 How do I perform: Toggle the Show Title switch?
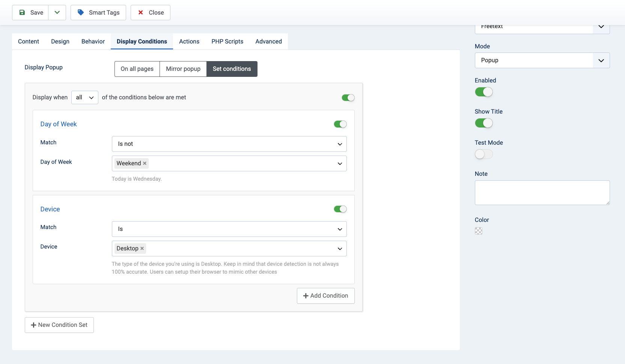coord(484,123)
